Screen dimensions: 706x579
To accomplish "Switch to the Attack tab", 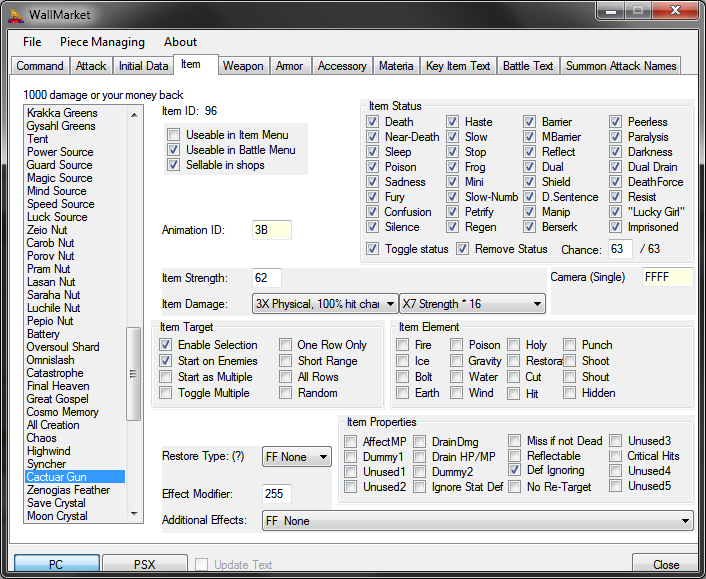I will click(91, 66).
